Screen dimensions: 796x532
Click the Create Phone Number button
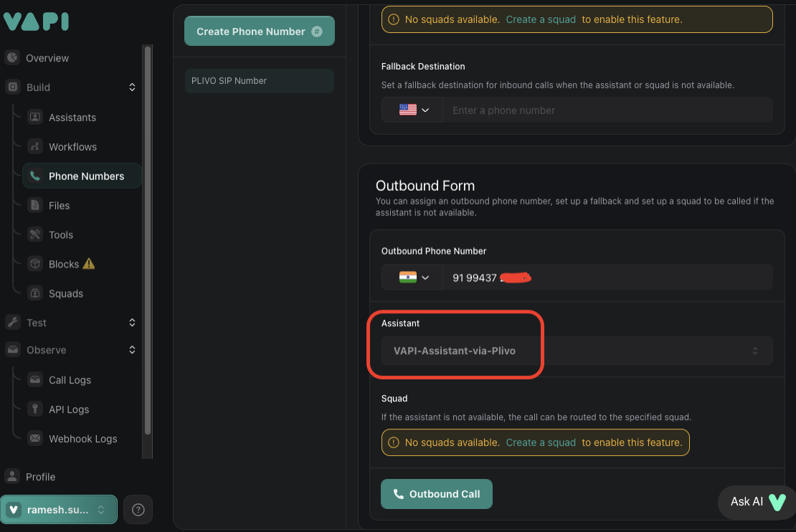[259, 31]
